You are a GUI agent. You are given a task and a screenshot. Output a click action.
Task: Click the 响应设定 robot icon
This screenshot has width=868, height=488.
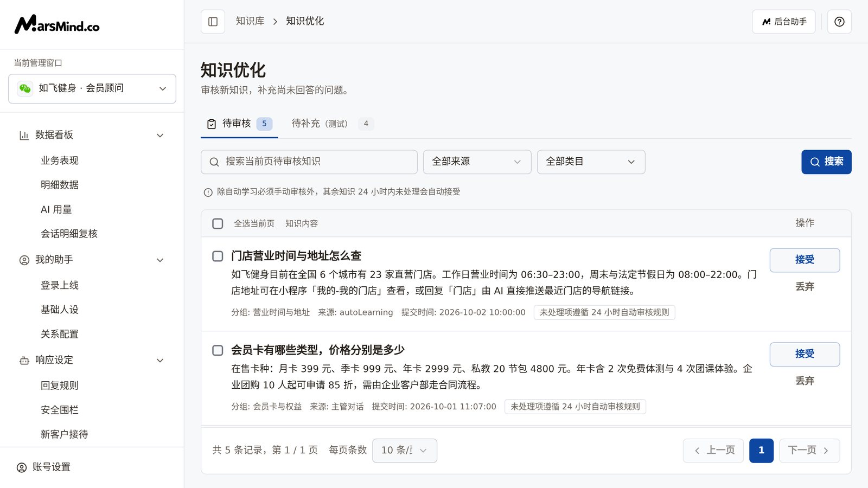coord(24,360)
